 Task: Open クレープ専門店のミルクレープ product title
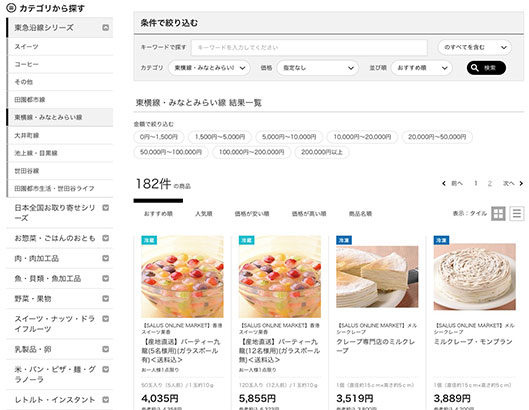point(375,346)
